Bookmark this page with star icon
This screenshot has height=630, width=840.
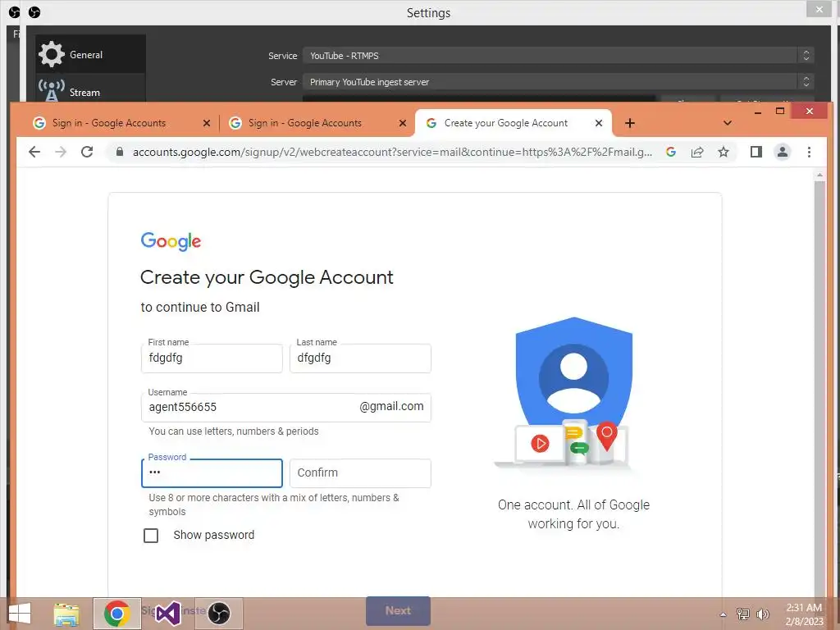point(724,152)
